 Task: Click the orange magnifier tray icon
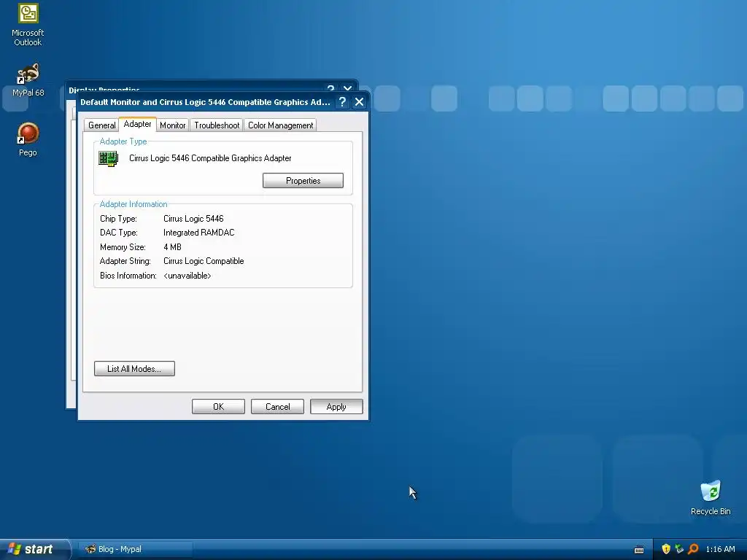[x=693, y=549]
